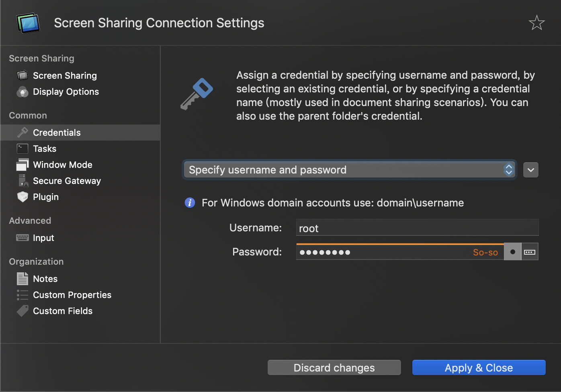Click the So-so password strength bar
Viewport: 561px width, 392px height.
[x=485, y=252]
